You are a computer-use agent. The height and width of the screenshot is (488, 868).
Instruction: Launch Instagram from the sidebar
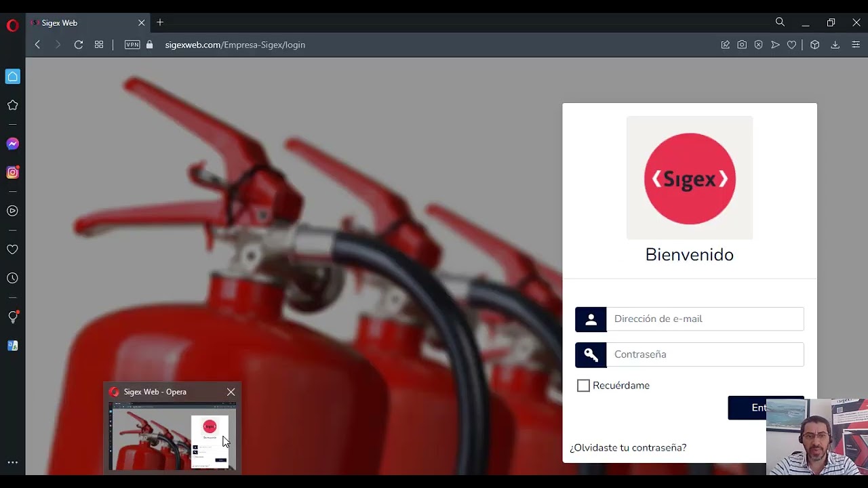[x=12, y=172]
